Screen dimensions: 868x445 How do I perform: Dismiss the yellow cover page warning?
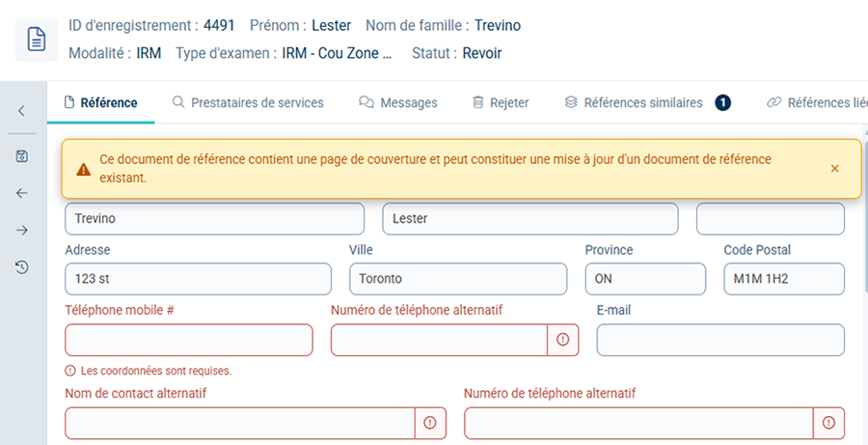834,169
